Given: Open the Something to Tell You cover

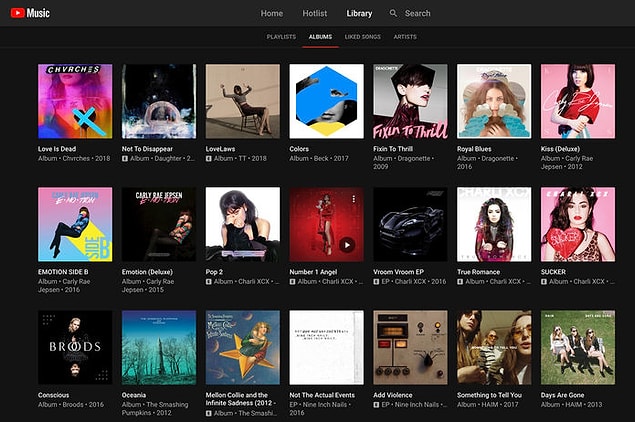Looking at the screenshot, I should coord(494,347).
